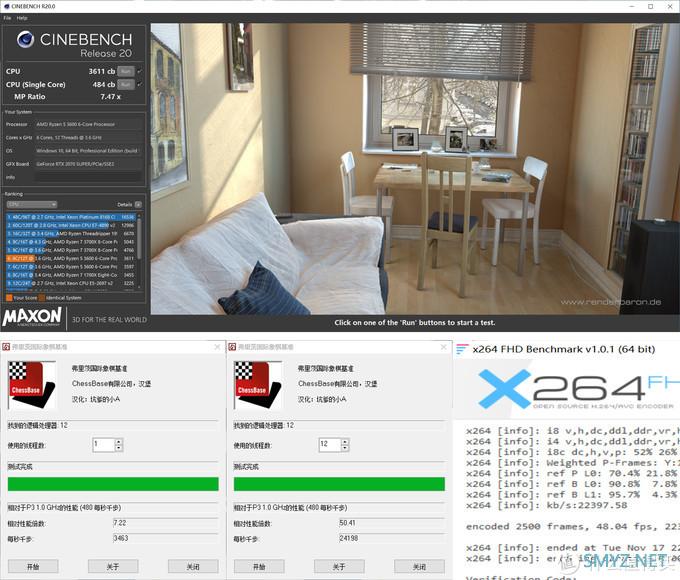Click 开始 button in left Fritz benchmark window
680x580 pixels.
pos(33,566)
